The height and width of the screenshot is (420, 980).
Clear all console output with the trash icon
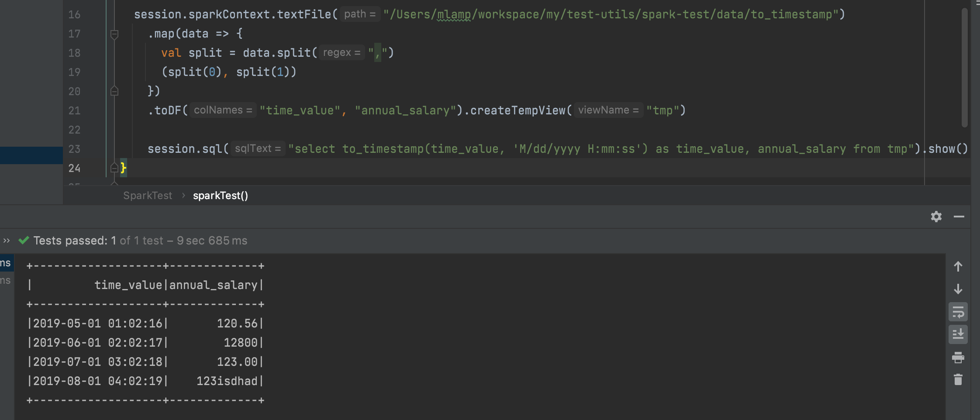(958, 379)
